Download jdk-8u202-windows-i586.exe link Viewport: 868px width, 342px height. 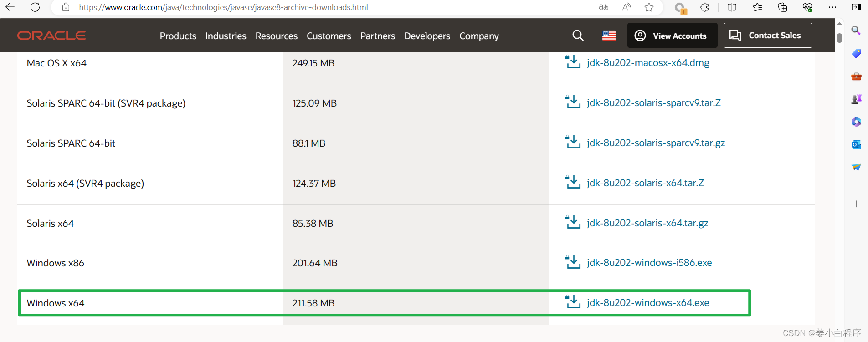tap(649, 263)
